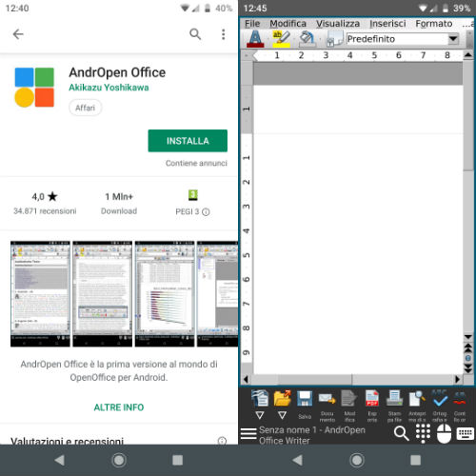
Task: Open the Inserisci menu
Action: [x=387, y=24]
